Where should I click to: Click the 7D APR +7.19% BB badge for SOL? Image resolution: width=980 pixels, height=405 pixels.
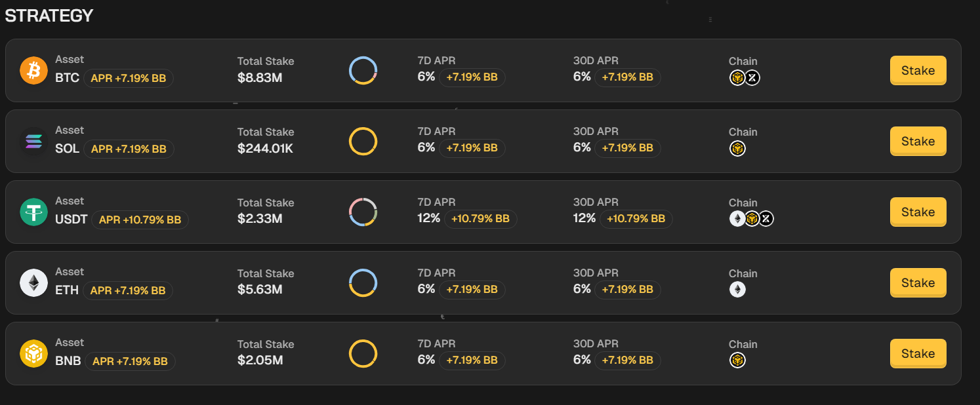[x=472, y=148]
